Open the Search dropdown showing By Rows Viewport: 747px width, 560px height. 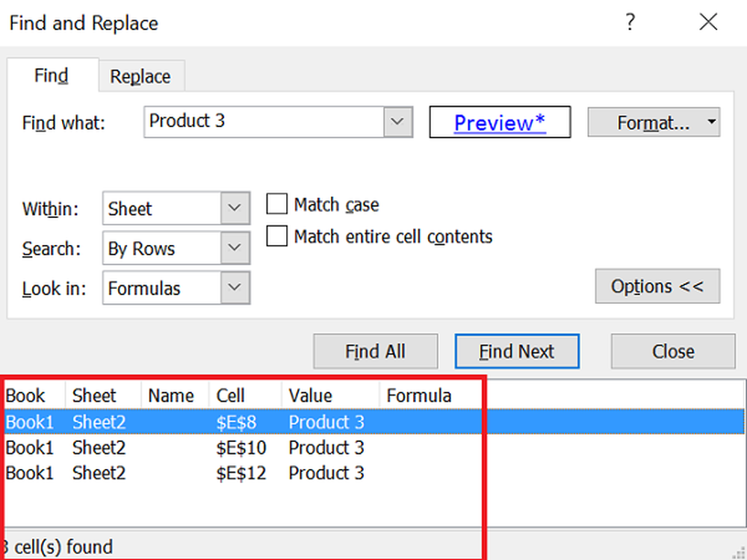click(x=235, y=249)
